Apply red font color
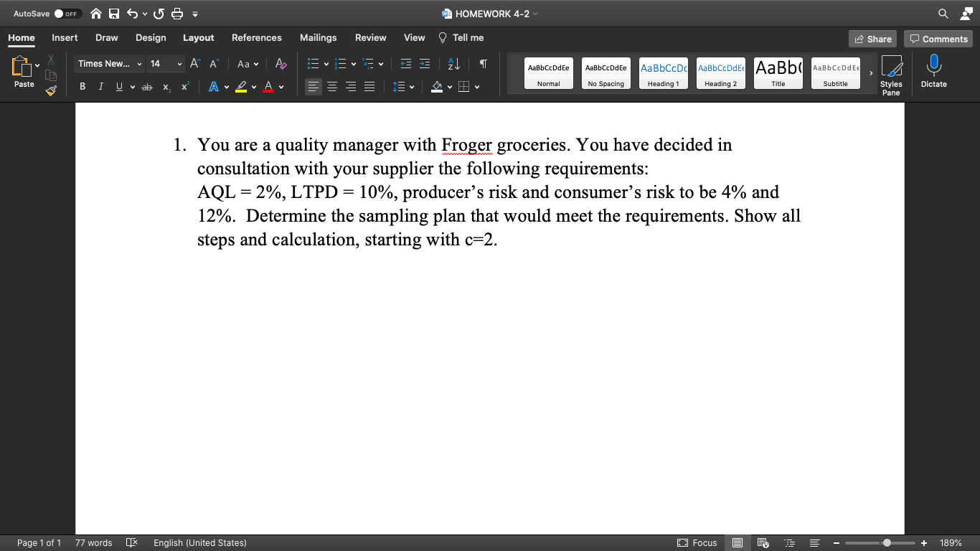This screenshot has height=551, width=980. point(268,87)
